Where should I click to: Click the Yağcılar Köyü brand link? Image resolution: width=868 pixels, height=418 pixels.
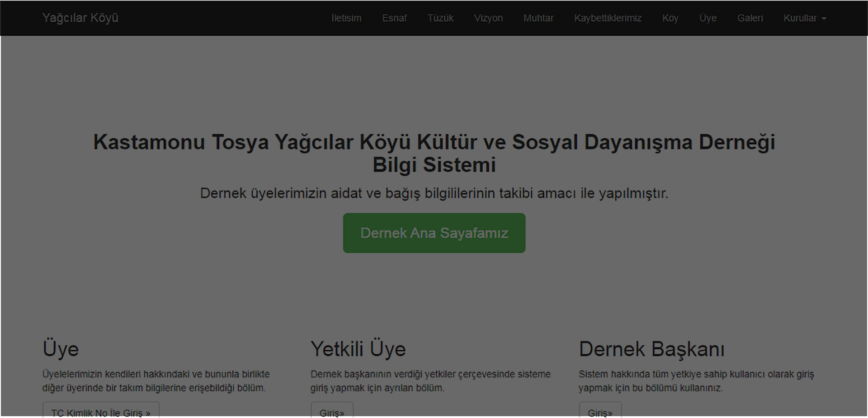pyautogui.click(x=80, y=18)
